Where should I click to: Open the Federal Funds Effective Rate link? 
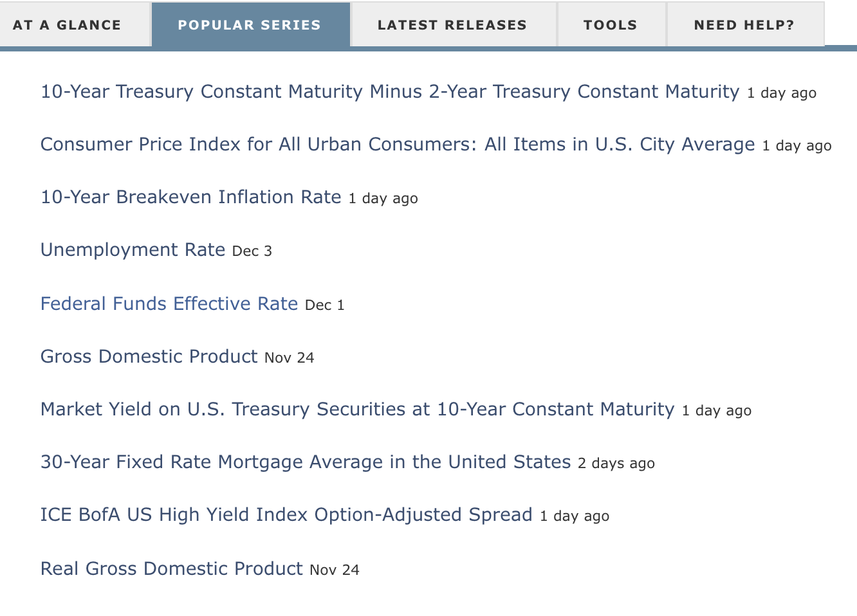click(169, 303)
